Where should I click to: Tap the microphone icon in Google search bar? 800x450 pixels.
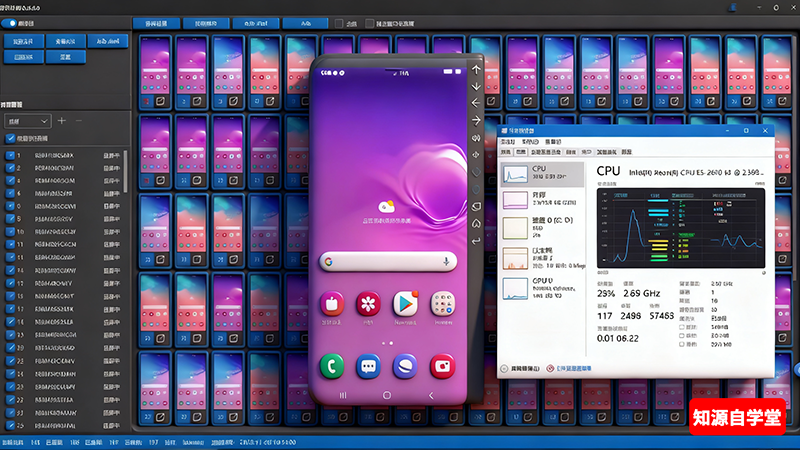pyautogui.click(x=445, y=261)
